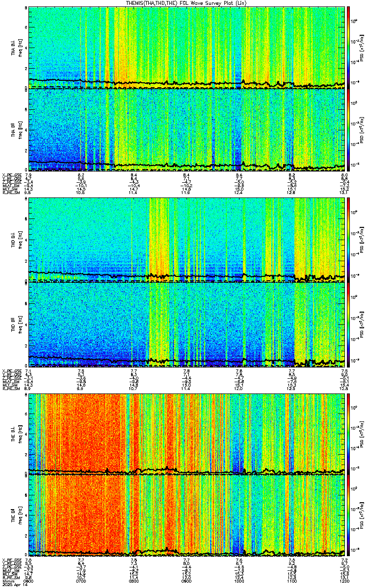Screen dimensions: 368x588
Task: Click the 0800 time tick label
Action: [134, 581]
